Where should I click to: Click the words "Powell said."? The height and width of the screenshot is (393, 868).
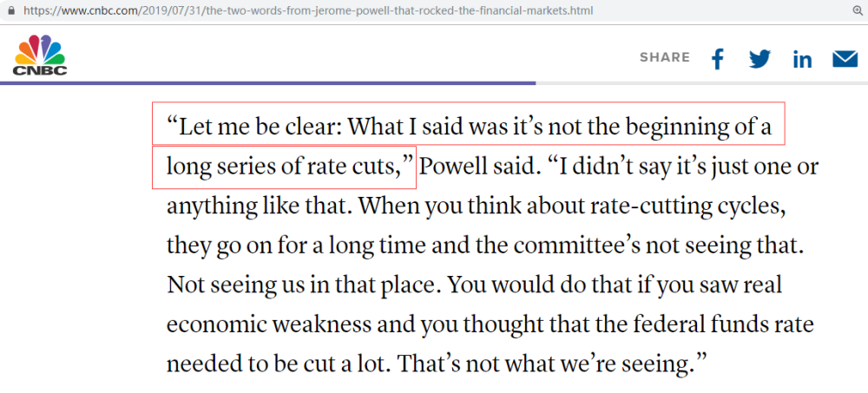click(480, 167)
